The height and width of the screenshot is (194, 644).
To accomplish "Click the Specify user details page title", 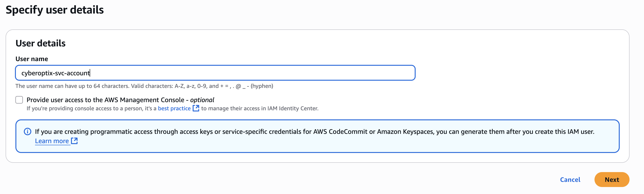I will pos(55,10).
